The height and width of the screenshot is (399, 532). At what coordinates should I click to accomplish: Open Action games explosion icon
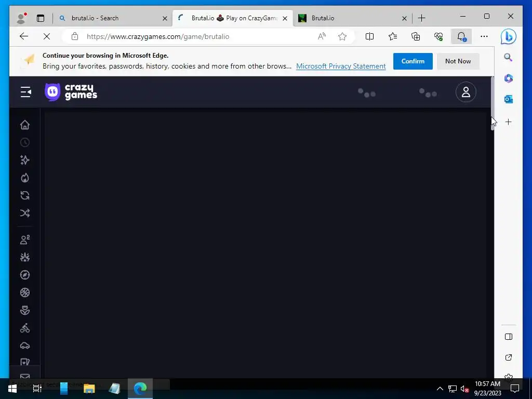25,257
